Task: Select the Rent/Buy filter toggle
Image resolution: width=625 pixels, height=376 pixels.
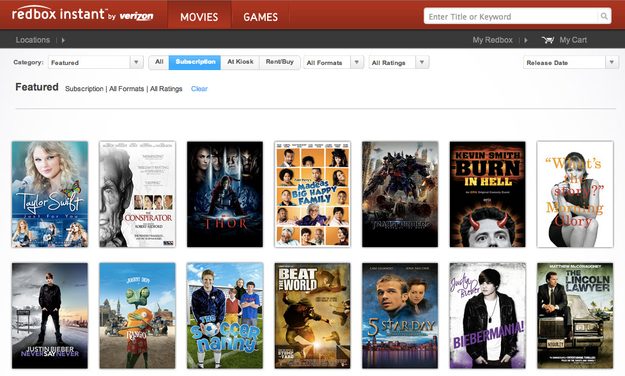Action: [x=280, y=62]
